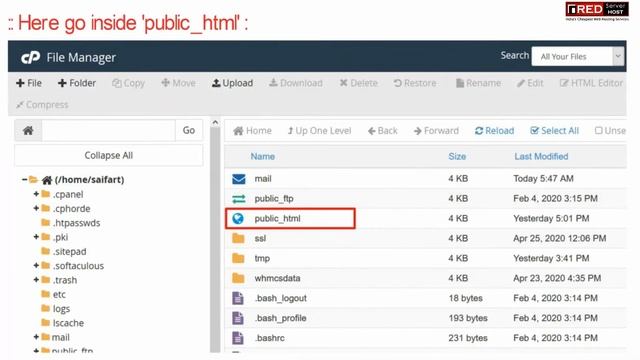The image size is (640, 360).
Task: Click the tree pane vertical scrollbar
Action: tap(215, 239)
